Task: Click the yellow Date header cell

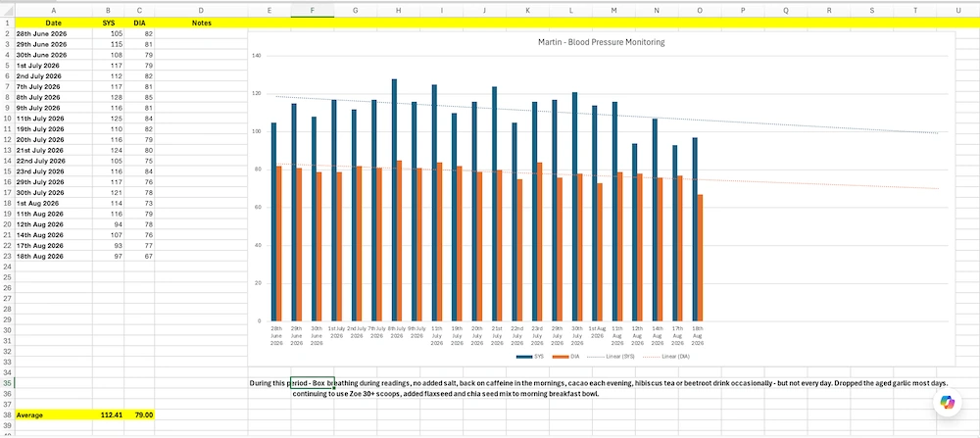Action: tap(53, 24)
